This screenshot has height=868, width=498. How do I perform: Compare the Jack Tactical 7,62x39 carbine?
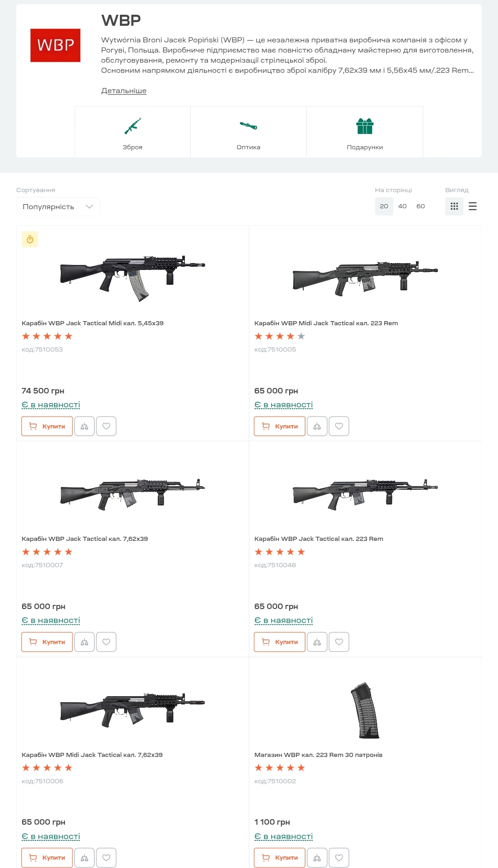[x=84, y=642]
